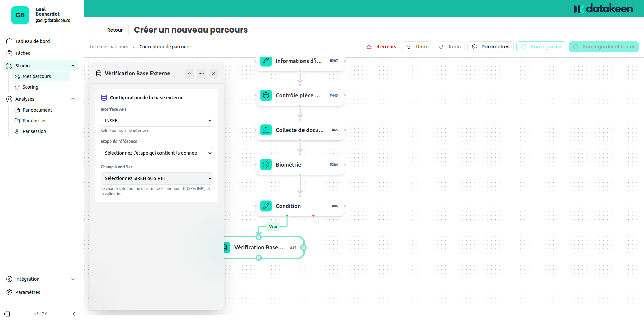Open the Étape de référence dropdown
644x322 pixels.
[156, 153]
